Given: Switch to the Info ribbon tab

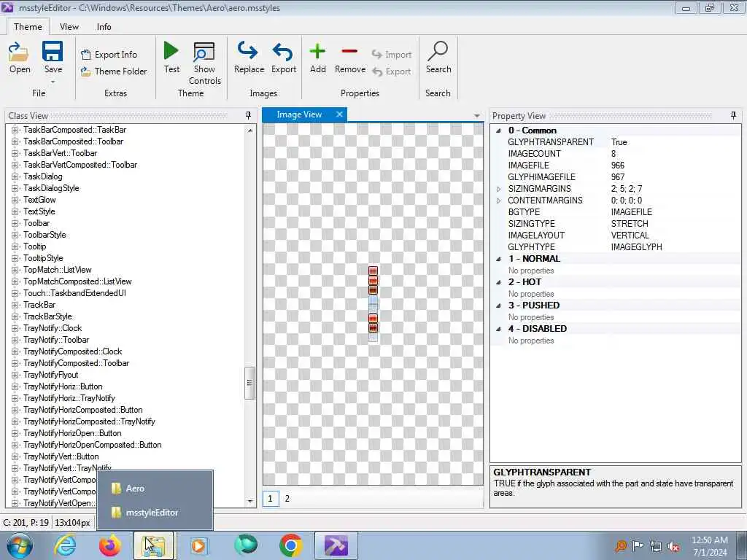Looking at the screenshot, I should 104,27.
